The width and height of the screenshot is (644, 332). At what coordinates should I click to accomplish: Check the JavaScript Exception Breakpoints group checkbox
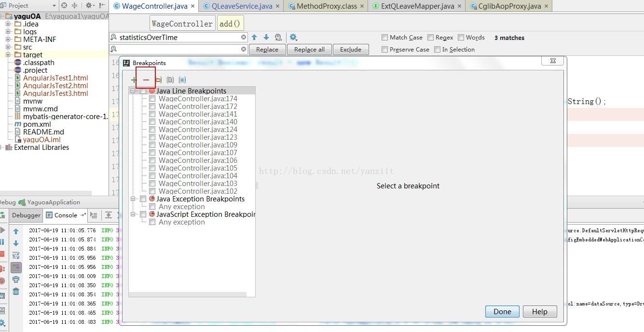(x=143, y=214)
